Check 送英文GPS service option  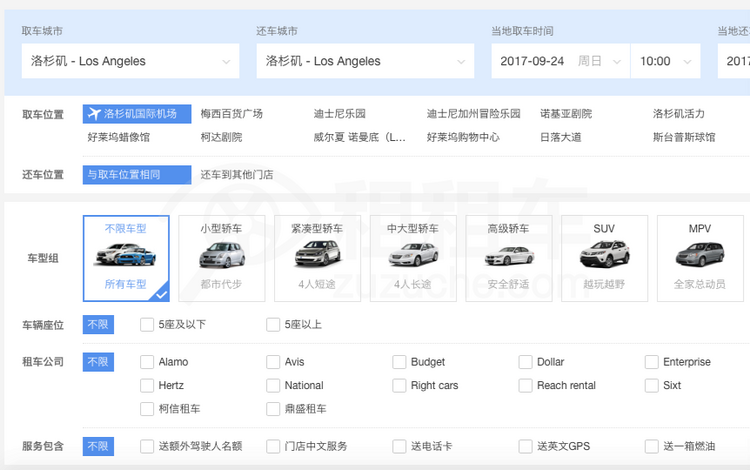(x=526, y=447)
